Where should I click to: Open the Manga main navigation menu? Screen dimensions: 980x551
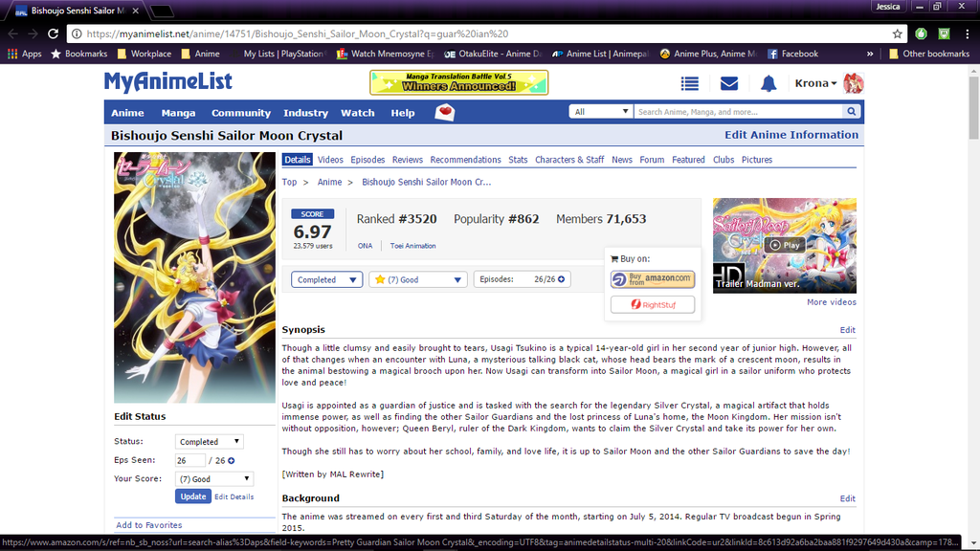[x=178, y=113]
